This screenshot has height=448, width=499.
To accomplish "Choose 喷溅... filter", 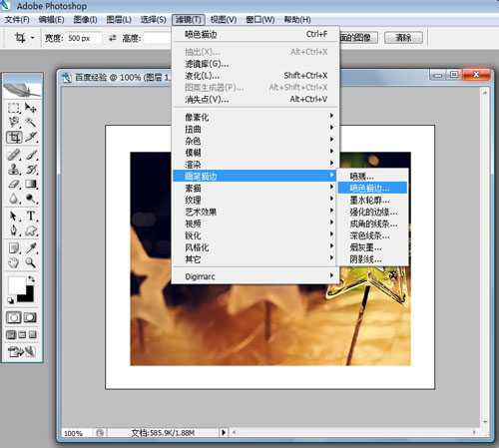I will [x=372, y=177].
